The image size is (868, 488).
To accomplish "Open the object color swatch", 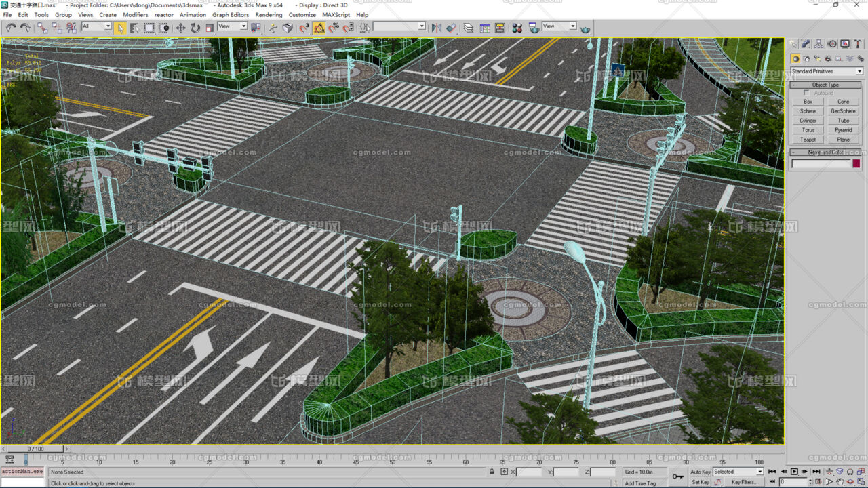I will click(x=856, y=164).
